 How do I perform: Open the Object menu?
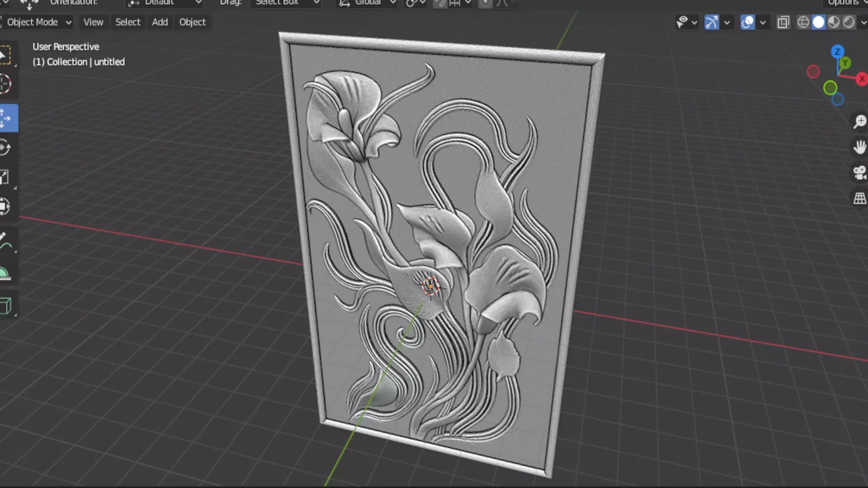point(193,22)
